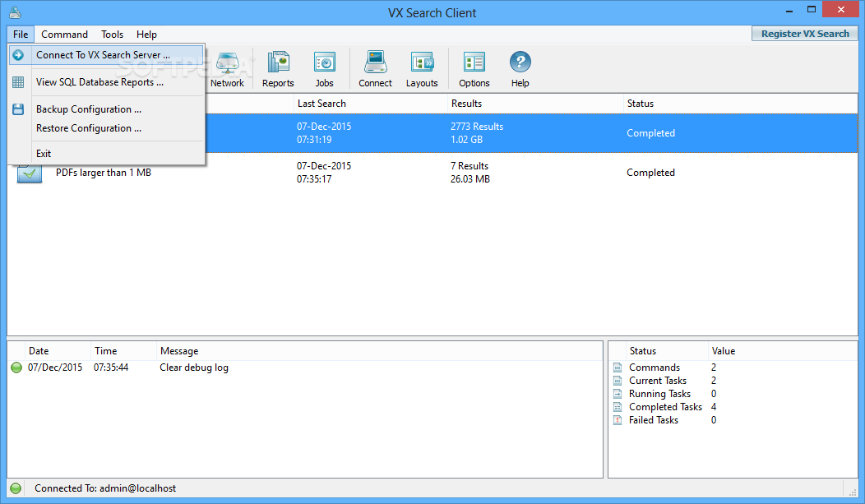
Task: Click the checkmark icon of PDFs larger than 1 MB
Action: 30,173
